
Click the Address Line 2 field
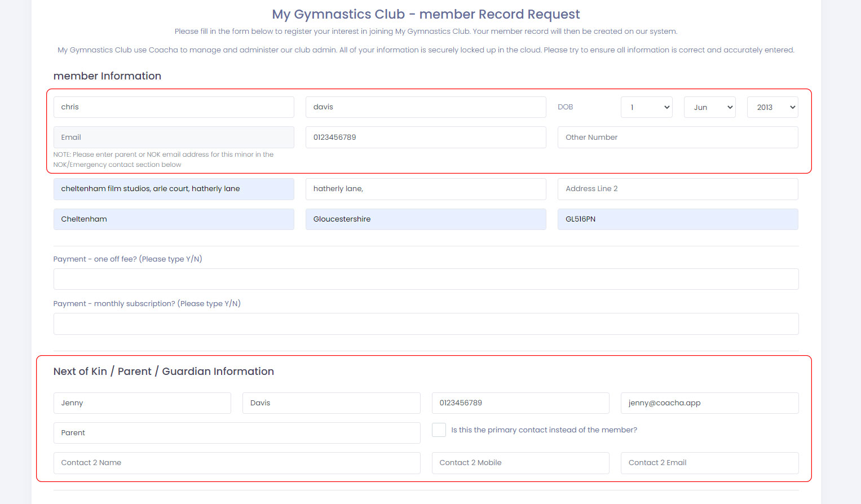pyautogui.click(x=678, y=189)
